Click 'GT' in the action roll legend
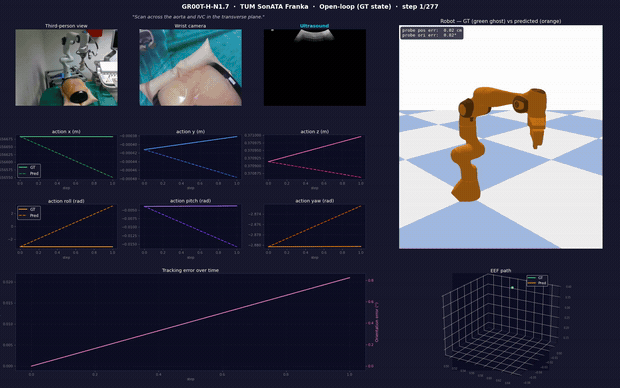Image resolution: width=620 pixels, height=388 pixels. [x=33, y=209]
